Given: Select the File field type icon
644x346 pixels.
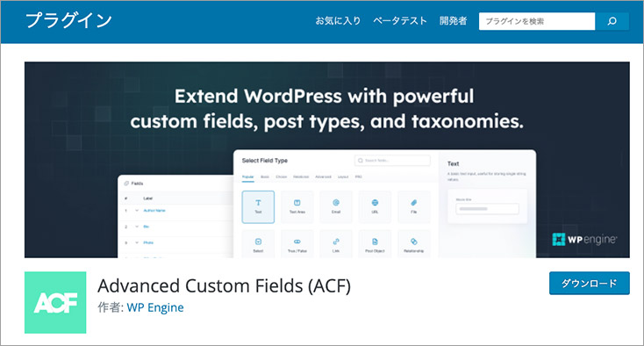Looking at the screenshot, I should (413, 206).
